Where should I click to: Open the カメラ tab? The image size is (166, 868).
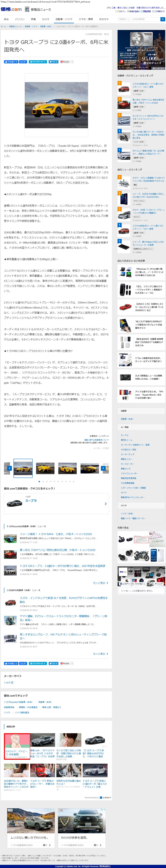pos(46,19)
